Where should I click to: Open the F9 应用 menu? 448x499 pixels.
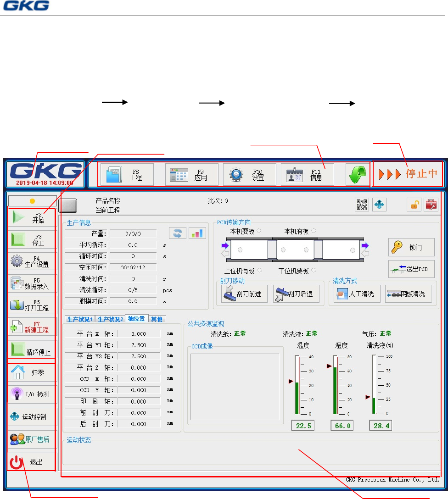coord(192,175)
